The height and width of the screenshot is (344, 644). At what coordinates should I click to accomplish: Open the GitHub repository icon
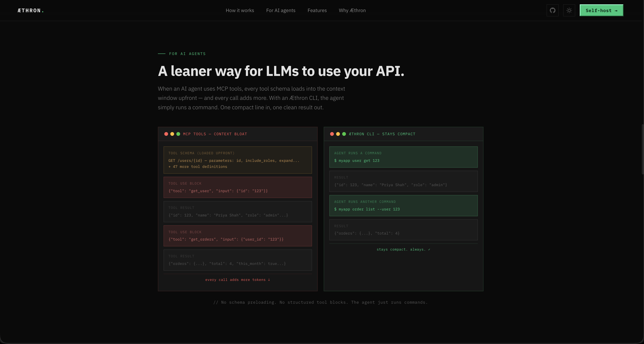click(552, 10)
